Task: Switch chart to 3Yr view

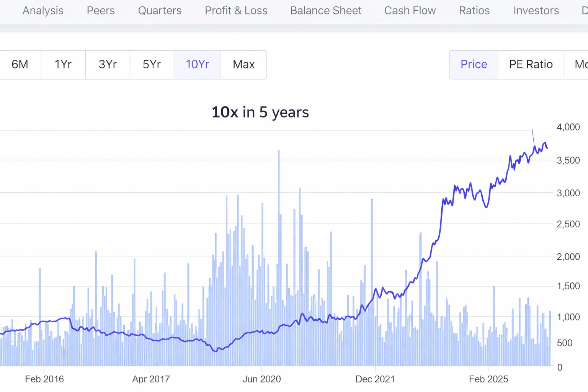Action: coord(107,65)
